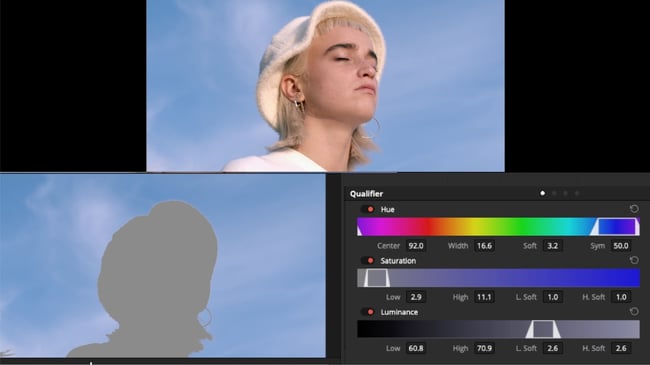
Task: Select the Saturation Low value field 2.9
Action: 416,297
